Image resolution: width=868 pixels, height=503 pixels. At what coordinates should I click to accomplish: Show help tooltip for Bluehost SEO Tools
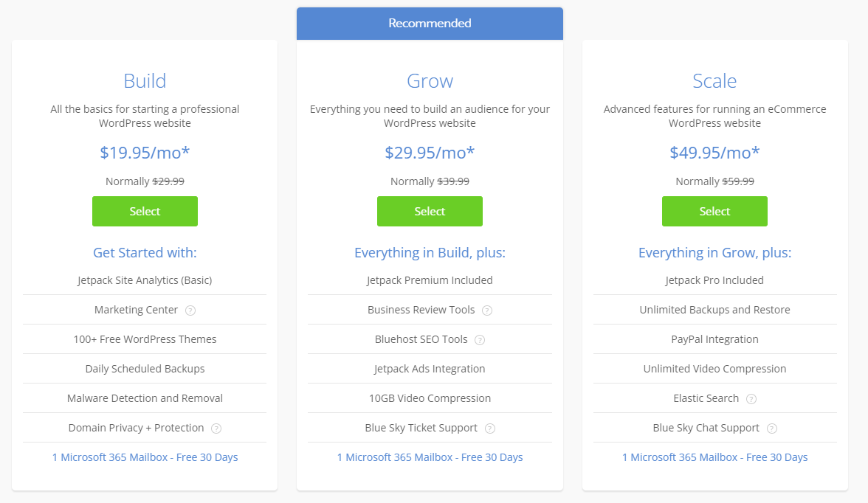480,340
